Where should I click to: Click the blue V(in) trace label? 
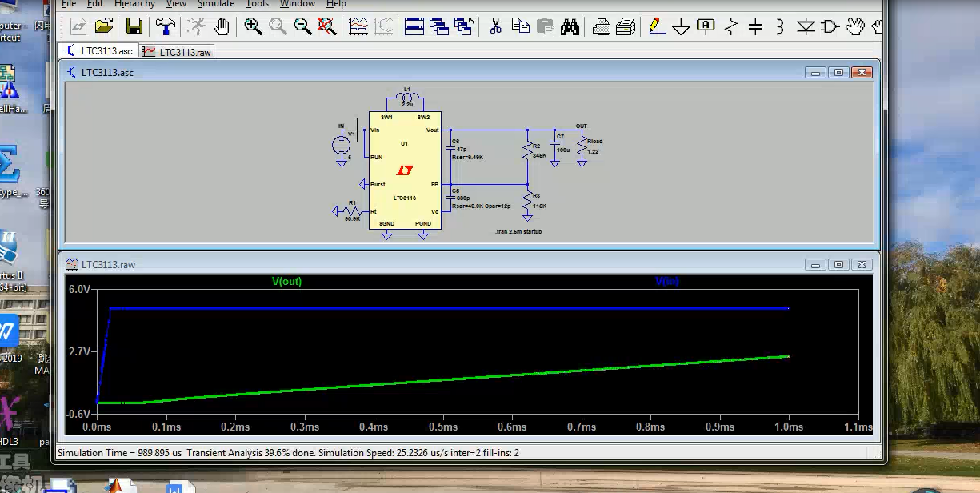point(667,282)
